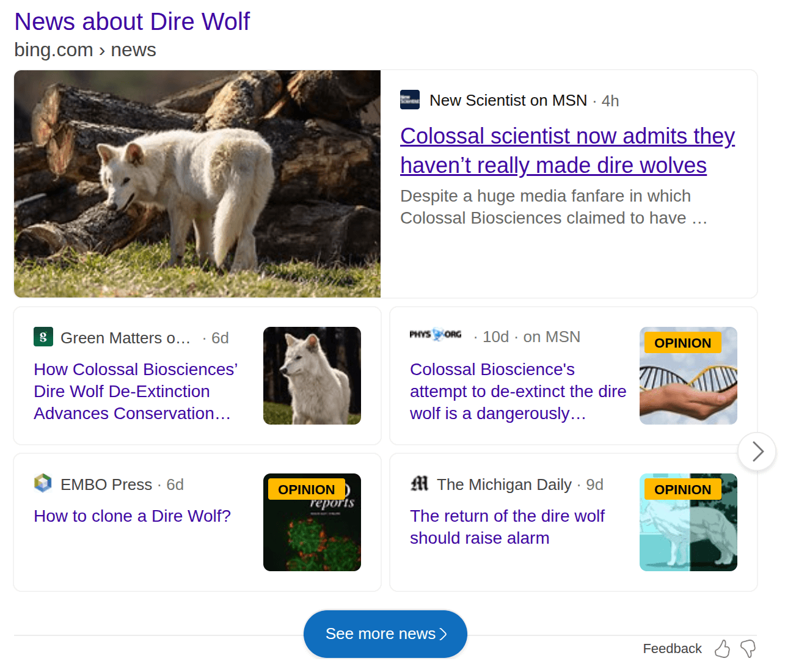Open the News about Dire Wolf heading
785x672 pixels.
[x=132, y=21]
